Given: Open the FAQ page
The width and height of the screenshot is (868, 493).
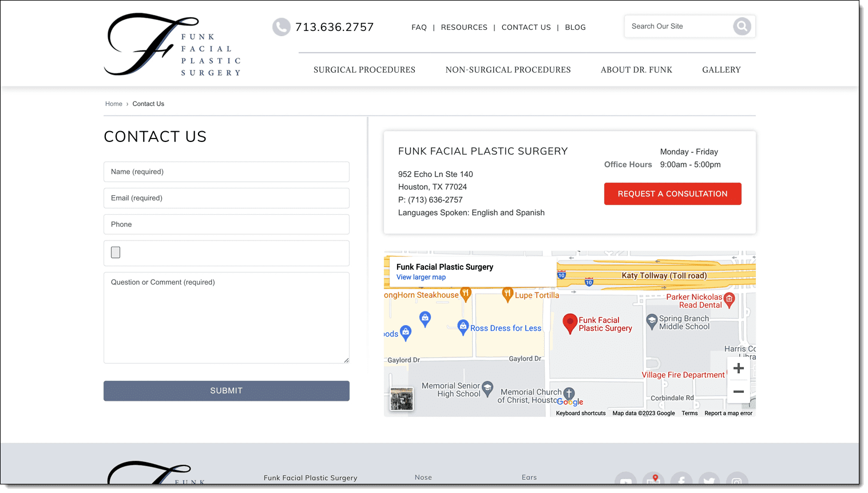Looking at the screenshot, I should (419, 27).
